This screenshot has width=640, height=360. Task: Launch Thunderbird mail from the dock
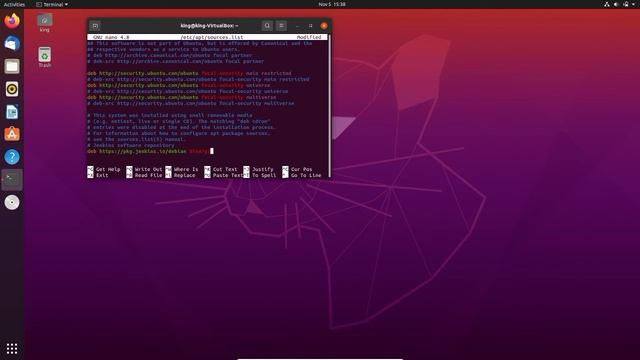click(12, 43)
